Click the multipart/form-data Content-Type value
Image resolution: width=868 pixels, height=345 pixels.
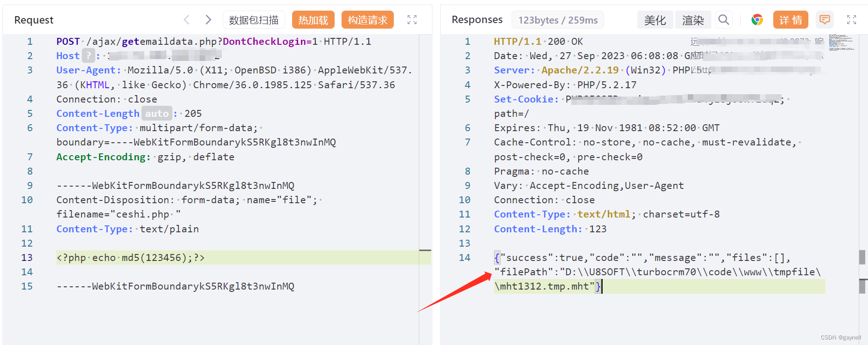pyautogui.click(x=199, y=127)
